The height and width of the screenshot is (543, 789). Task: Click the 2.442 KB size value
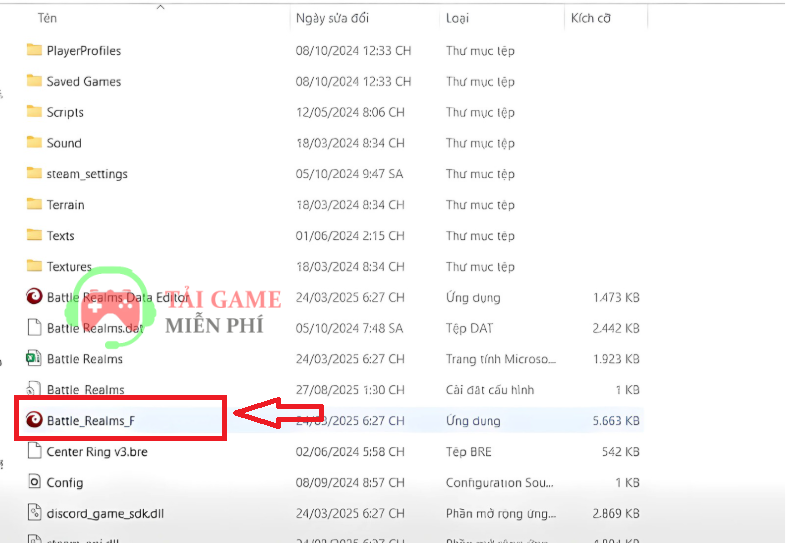[616, 329]
